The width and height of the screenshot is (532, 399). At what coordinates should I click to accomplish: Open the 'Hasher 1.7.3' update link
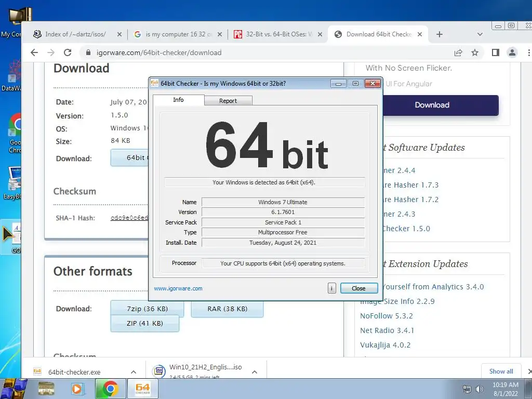tap(410, 185)
